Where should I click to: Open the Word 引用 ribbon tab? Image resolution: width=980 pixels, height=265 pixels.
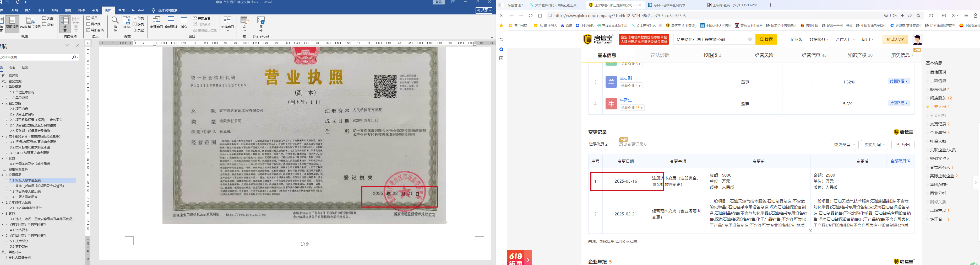(x=68, y=10)
